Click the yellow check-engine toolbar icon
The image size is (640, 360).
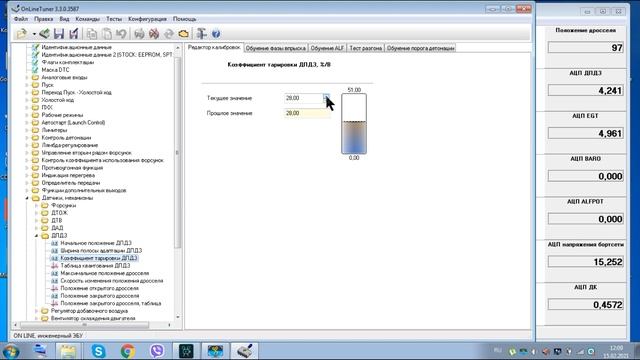click(x=183, y=34)
